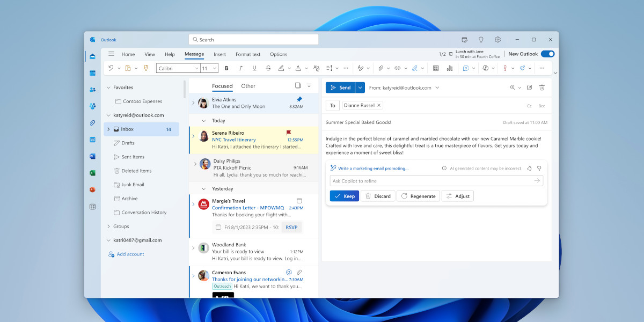RSVP to the Margie's Travel confirmation
The image size is (644, 322).
(x=291, y=227)
